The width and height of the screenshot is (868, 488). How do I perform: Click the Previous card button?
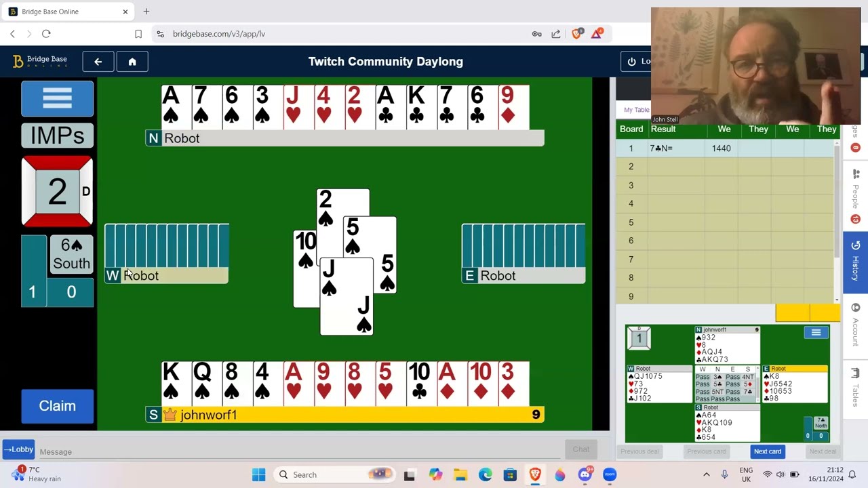706,451
